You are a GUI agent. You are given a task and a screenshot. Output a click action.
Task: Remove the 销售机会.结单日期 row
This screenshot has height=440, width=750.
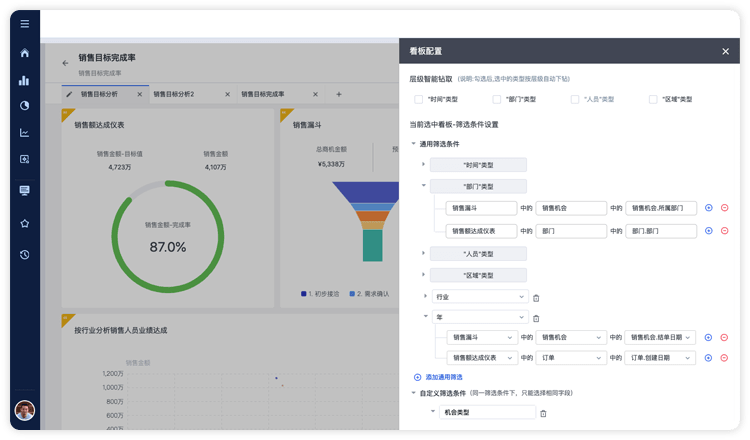[724, 337]
